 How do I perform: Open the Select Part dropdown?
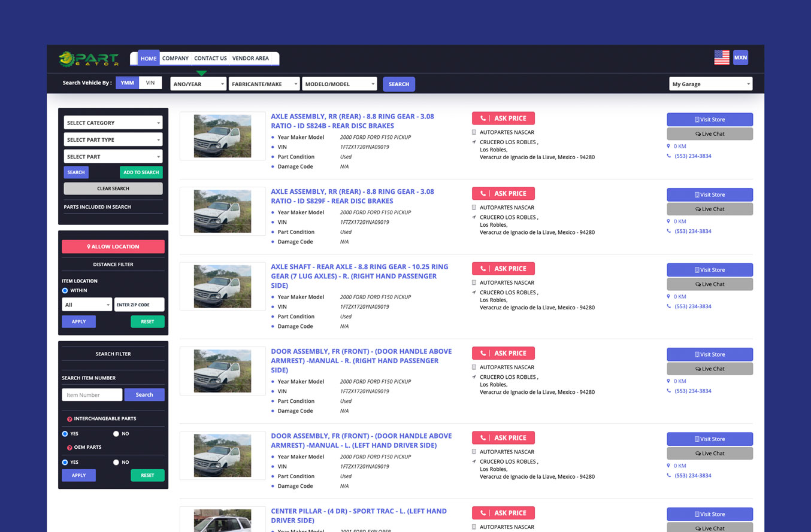113,156
